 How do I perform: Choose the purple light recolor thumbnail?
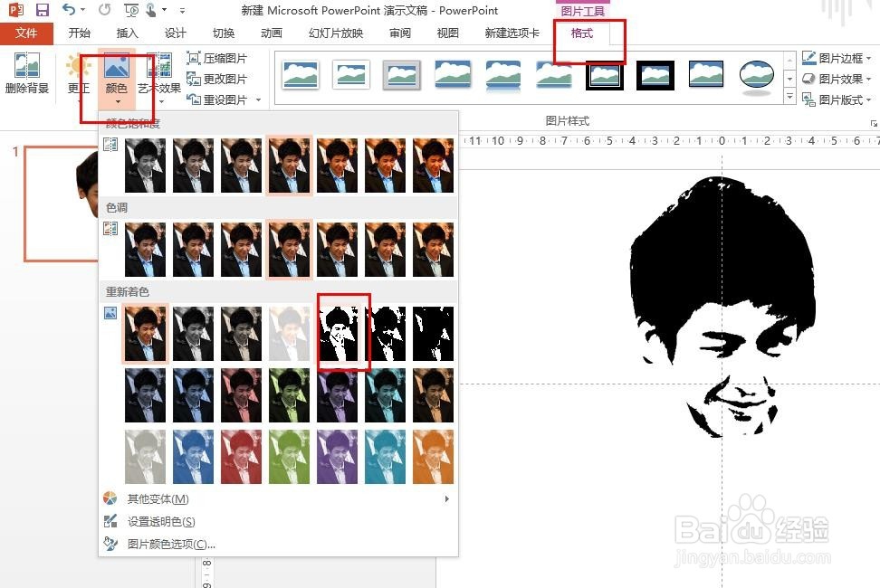[x=337, y=457]
